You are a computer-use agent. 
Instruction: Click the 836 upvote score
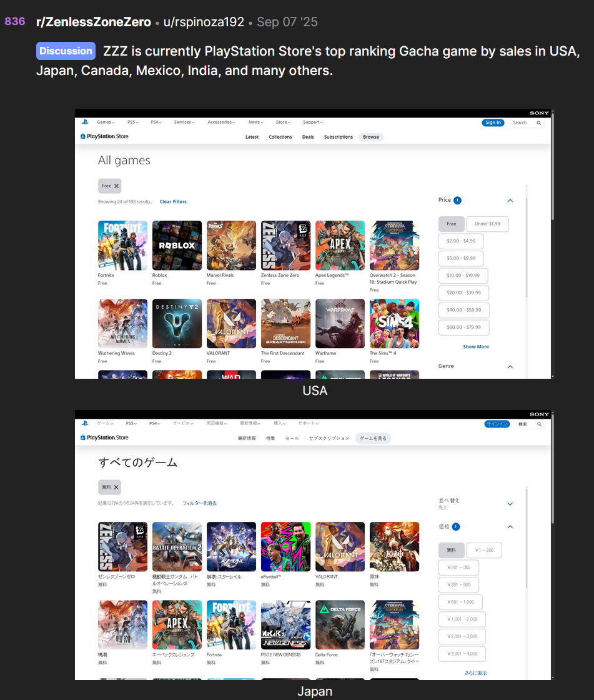[15, 21]
